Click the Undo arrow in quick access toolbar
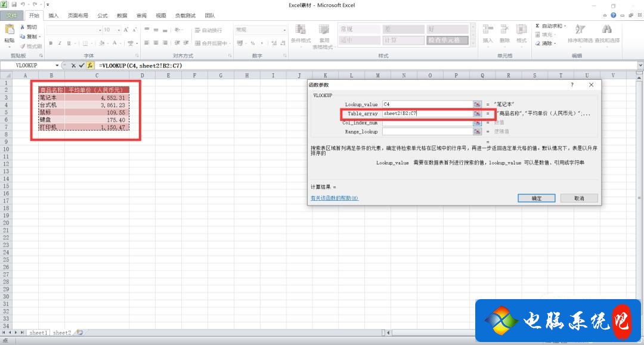The image size is (644, 345). pos(23,5)
